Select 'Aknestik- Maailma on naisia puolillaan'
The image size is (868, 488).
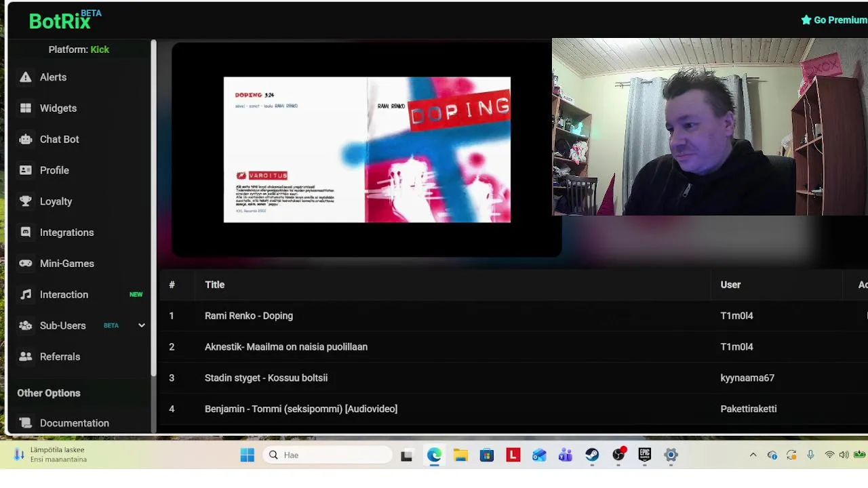click(x=286, y=347)
